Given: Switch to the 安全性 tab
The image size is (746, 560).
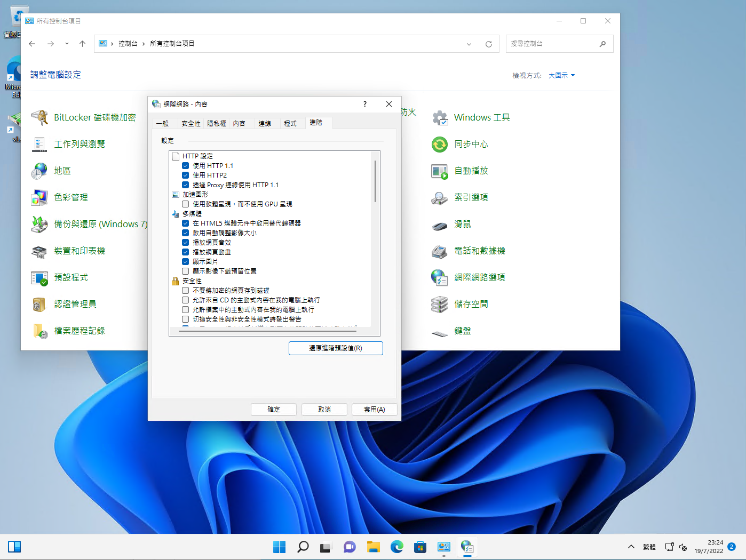Looking at the screenshot, I should pos(191,124).
